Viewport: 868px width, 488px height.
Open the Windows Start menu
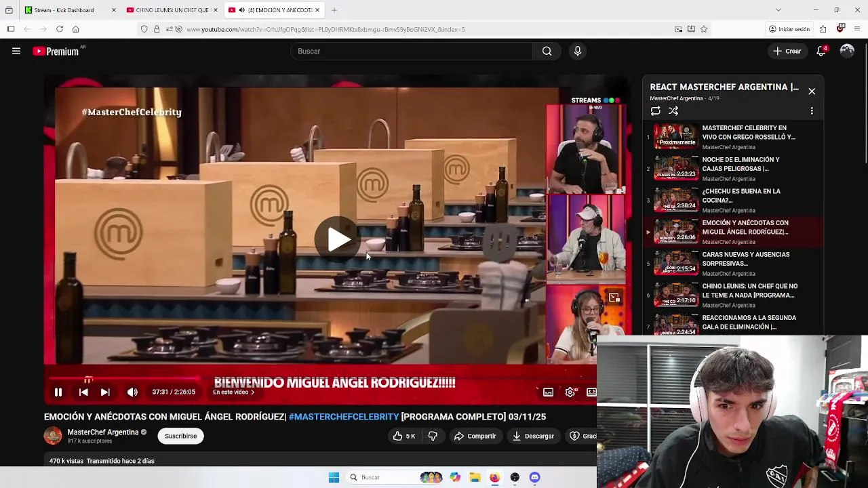point(334,477)
